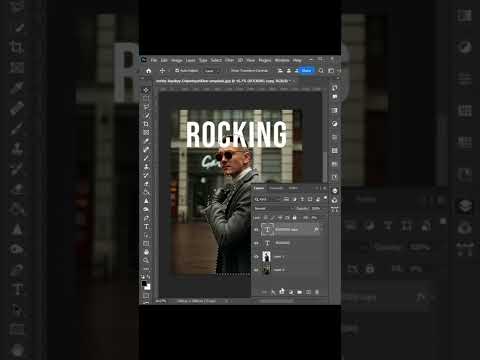480x360 pixels.
Task: Select the Hand tool
Action: (x=146, y=252)
